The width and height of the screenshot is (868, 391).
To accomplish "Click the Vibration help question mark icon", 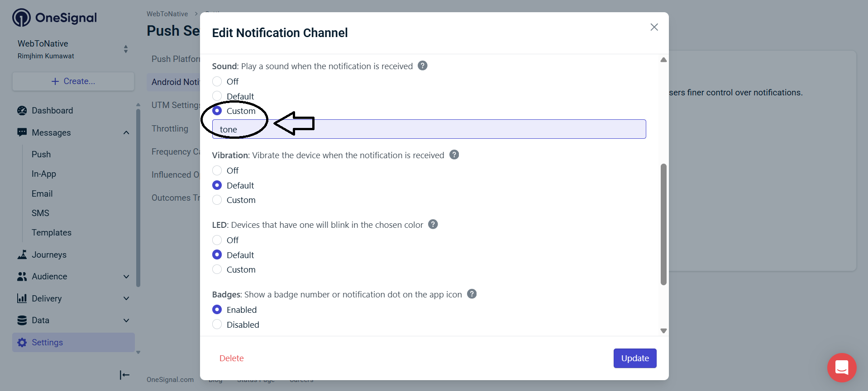I will (454, 155).
